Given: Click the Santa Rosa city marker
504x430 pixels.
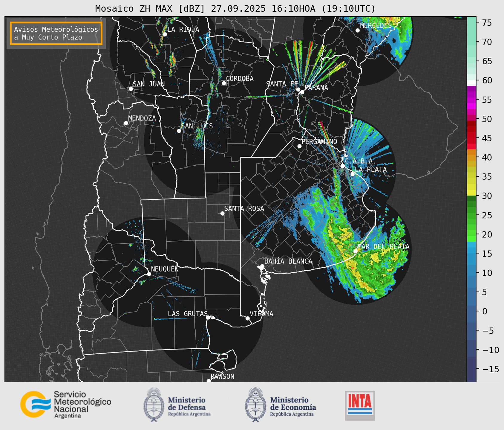Looking at the screenshot, I should 222,213.
